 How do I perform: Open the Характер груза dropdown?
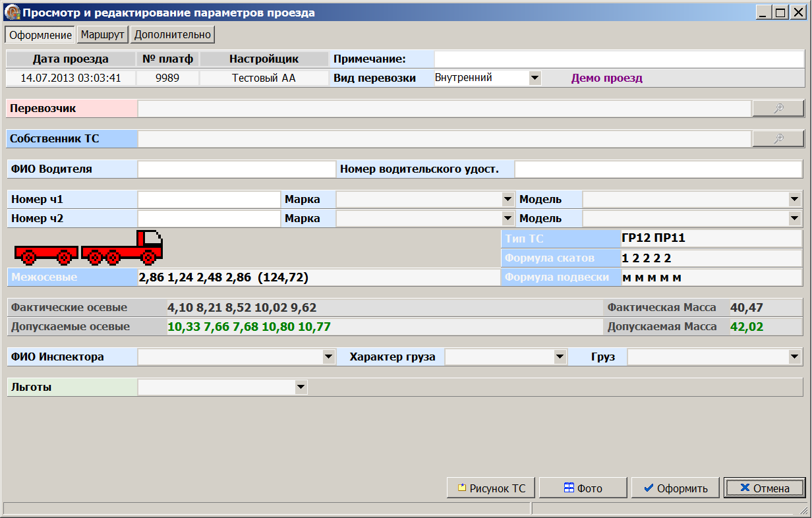click(x=560, y=357)
